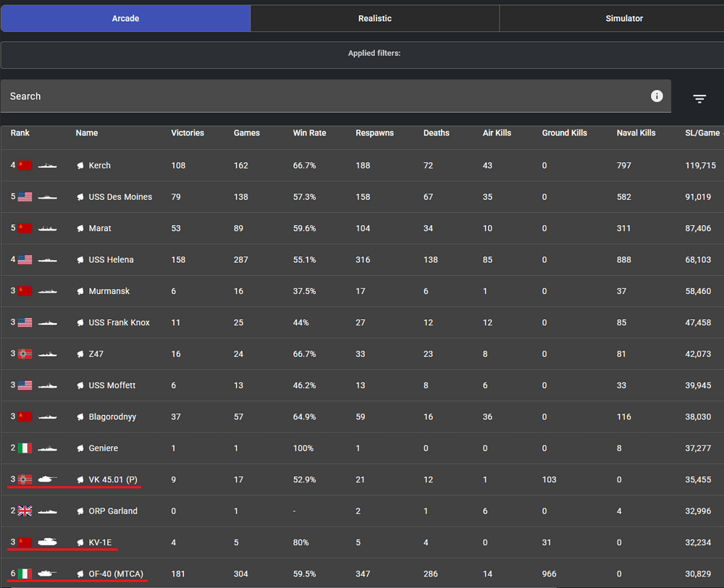Sort by the Deaths column header
This screenshot has width=724, height=588.
tap(437, 133)
